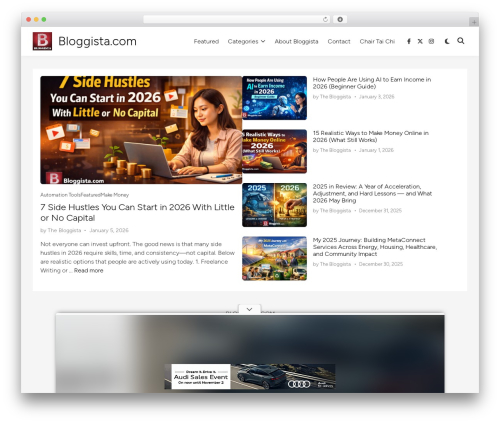Toggle dark mode moon icon
The height and width of the screenshot is (423, 500).
(447, 41)
